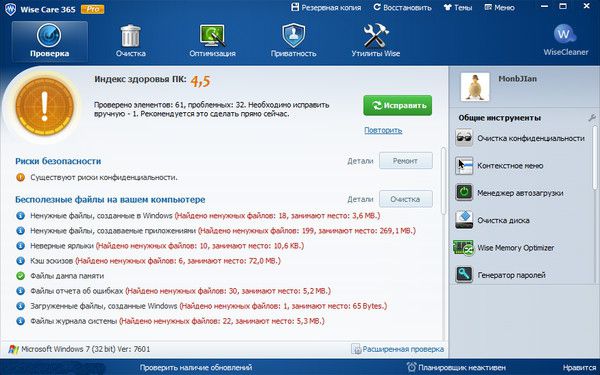Select the Файлы журнала системы row text
Image resolution: width=600 pixels, height=375 pixels.
pos(177,321)
